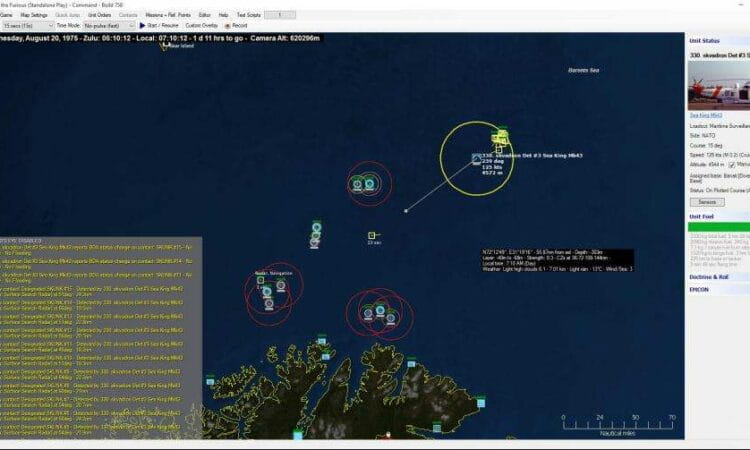Click the Sea King helicopter photo thumbnail
Image resolution: width=750 pixels, height=450 pixels.
pyautogui.click(x=719, y=86)
